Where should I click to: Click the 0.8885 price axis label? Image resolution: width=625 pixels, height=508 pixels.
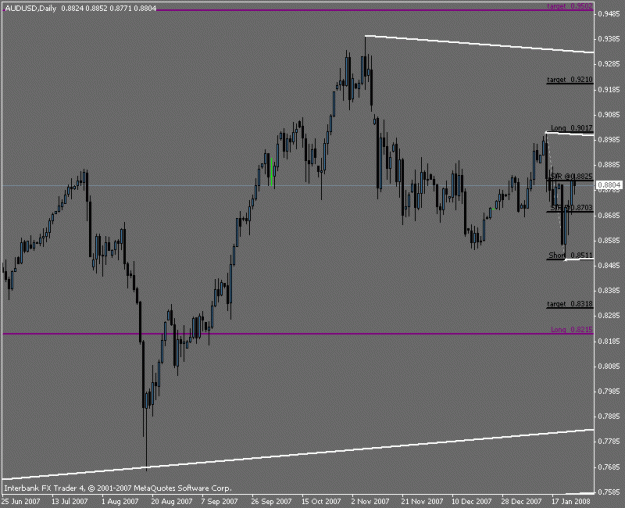point(609,165)
